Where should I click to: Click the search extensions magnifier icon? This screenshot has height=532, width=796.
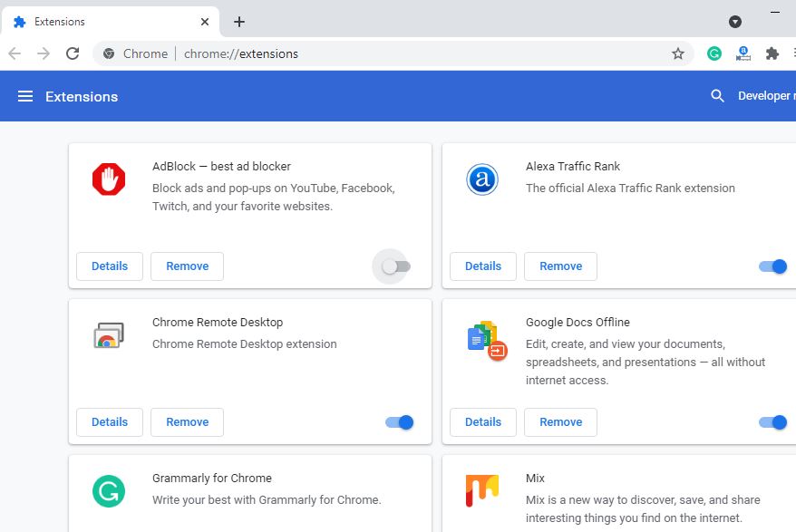pos(717,96)
